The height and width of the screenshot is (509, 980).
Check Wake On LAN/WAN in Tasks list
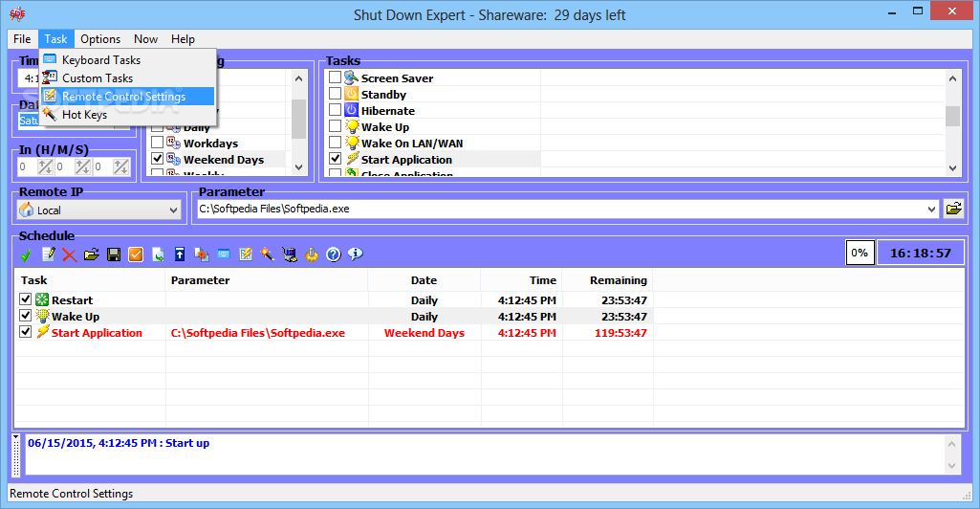(335, 143)
